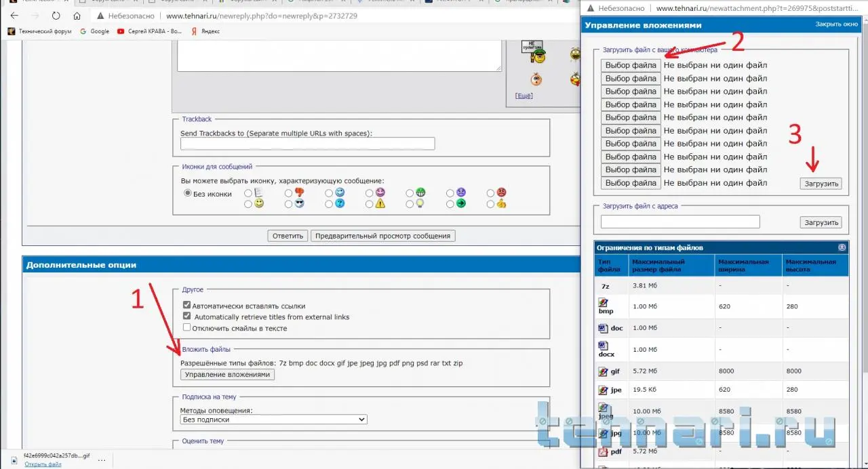Click Предварительный просмотр сообщения button
868x469 pixels.
pos(382,236)
